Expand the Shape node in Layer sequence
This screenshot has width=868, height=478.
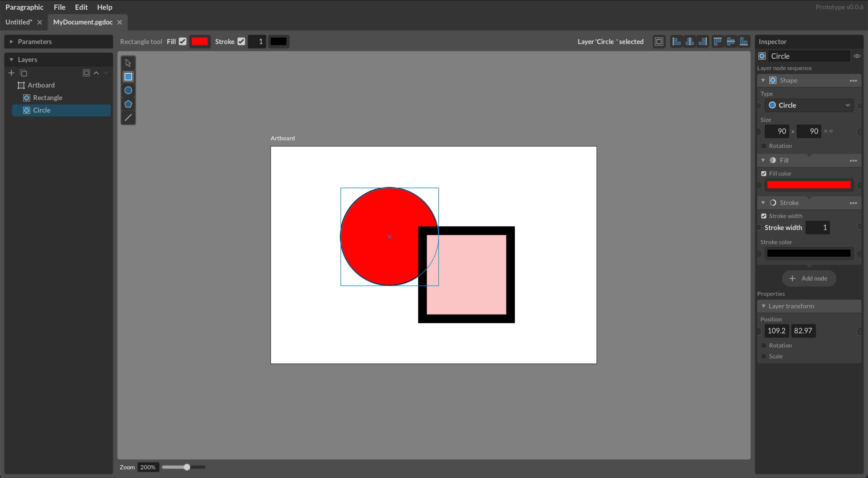(x=763, y=80)
